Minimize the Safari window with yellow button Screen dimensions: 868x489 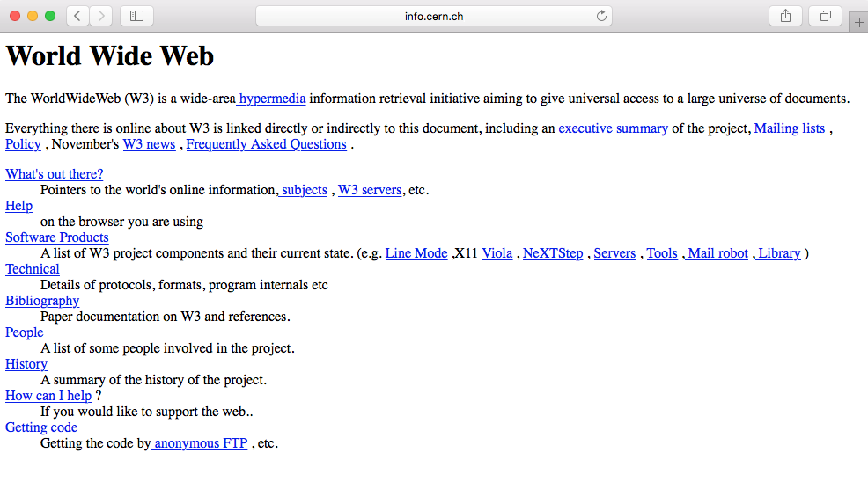33,16
